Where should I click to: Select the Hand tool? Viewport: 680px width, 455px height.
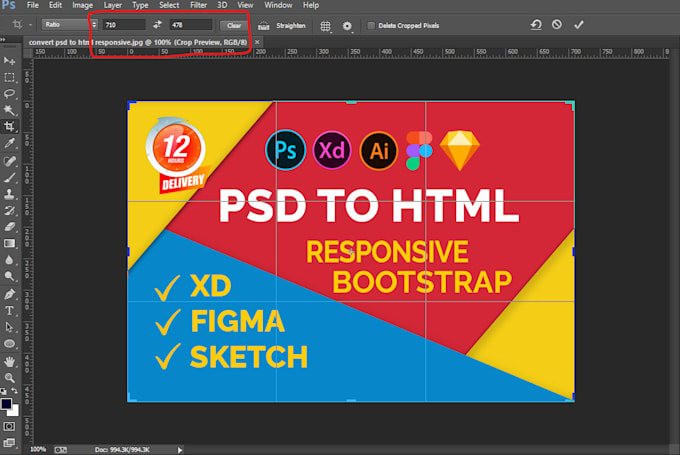(9, 361)
